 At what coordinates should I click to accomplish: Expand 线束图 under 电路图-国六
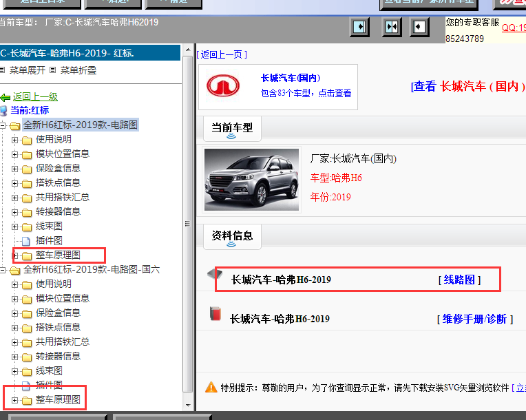tap(14, 371)
